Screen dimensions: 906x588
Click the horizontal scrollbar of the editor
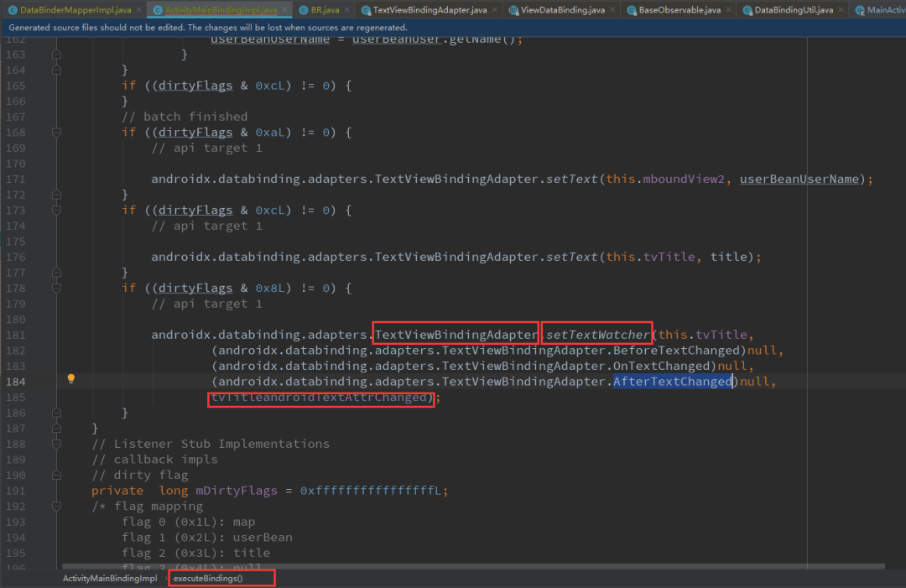[x=473, y=567]
